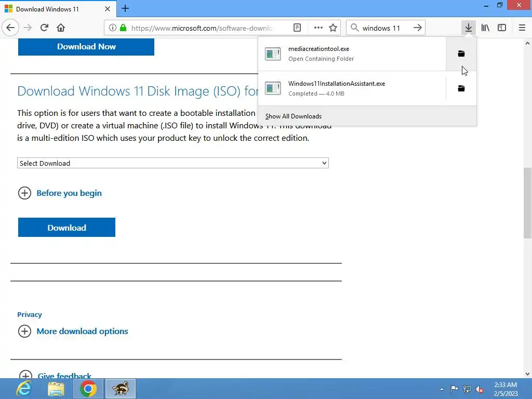Image resolution: width=532 pixels, height=399 pixels.
Task: Show site information icon in address bar
Action: pyautogui.click(x=112, y=28)
